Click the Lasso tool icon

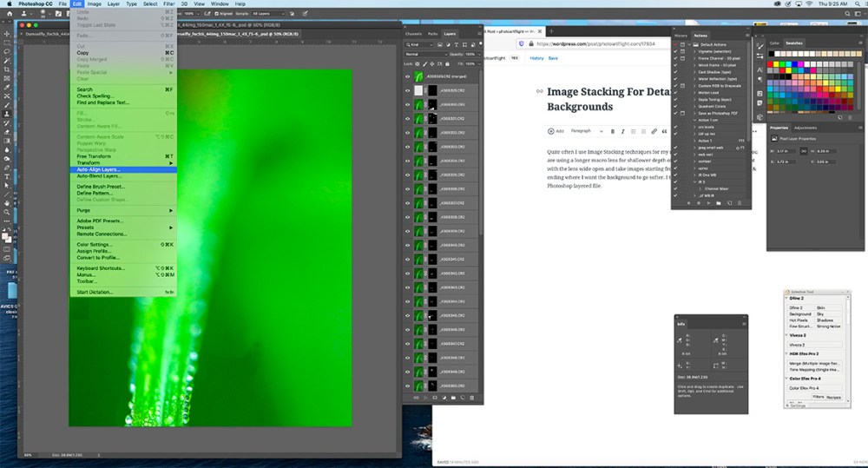[7, 51]
